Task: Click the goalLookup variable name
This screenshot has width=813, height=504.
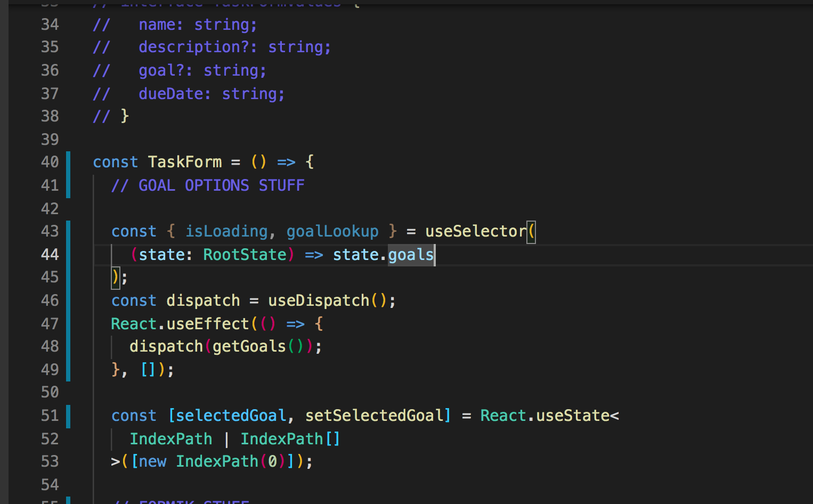Action: pyautogui.click(x=332, y=231)
